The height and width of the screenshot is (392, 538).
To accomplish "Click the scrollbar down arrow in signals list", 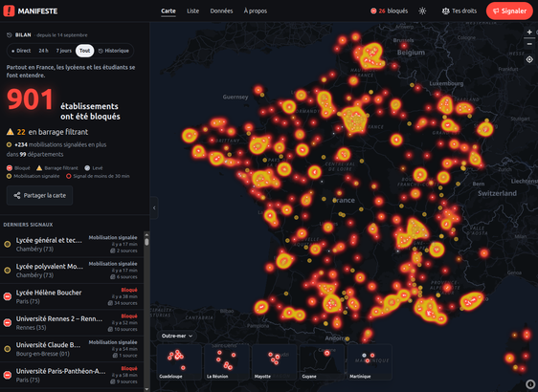I will click(x=146, y=389).
